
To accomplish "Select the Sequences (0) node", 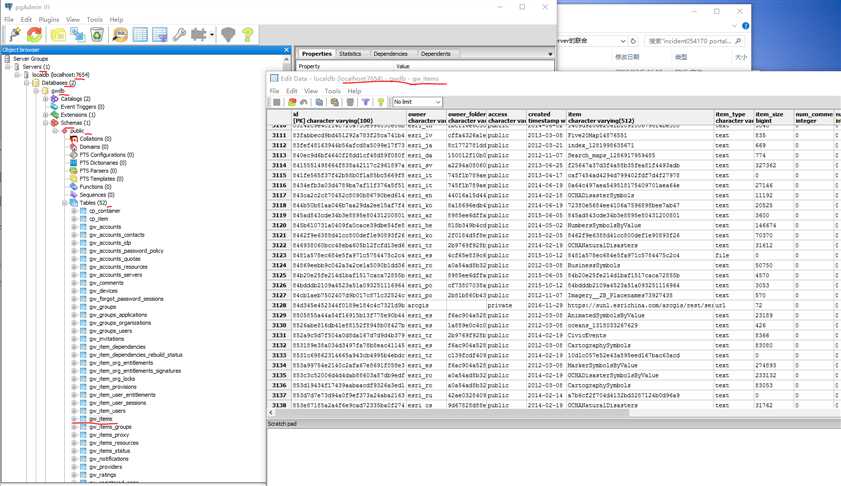I will pos(97,195).
